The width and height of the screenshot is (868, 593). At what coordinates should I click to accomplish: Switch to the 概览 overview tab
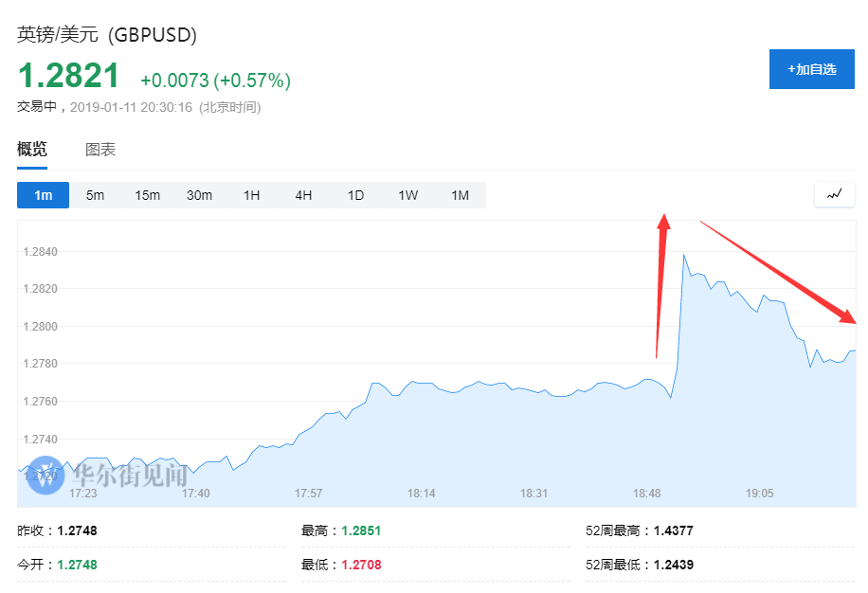(x=32, y=150)
